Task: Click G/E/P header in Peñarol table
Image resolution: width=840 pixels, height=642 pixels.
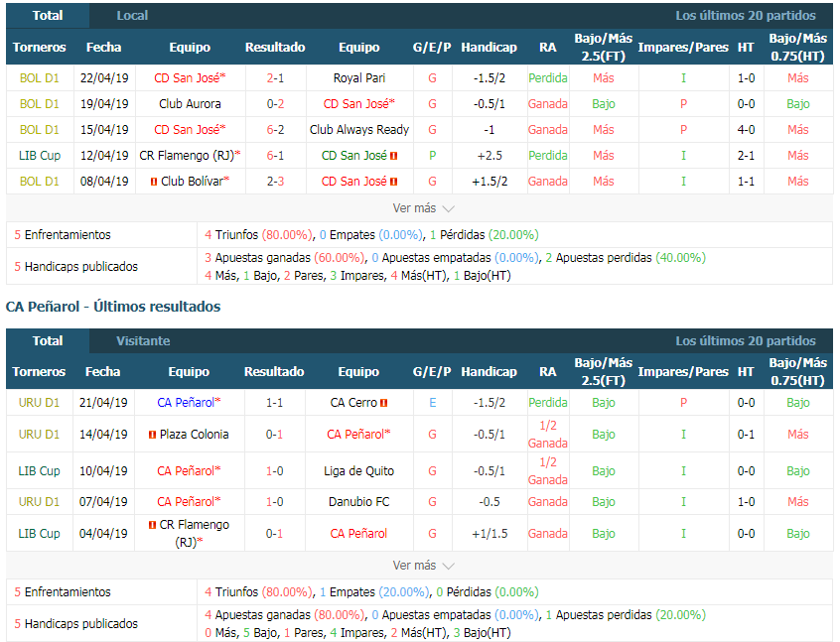Action: (x=432, y=371)
